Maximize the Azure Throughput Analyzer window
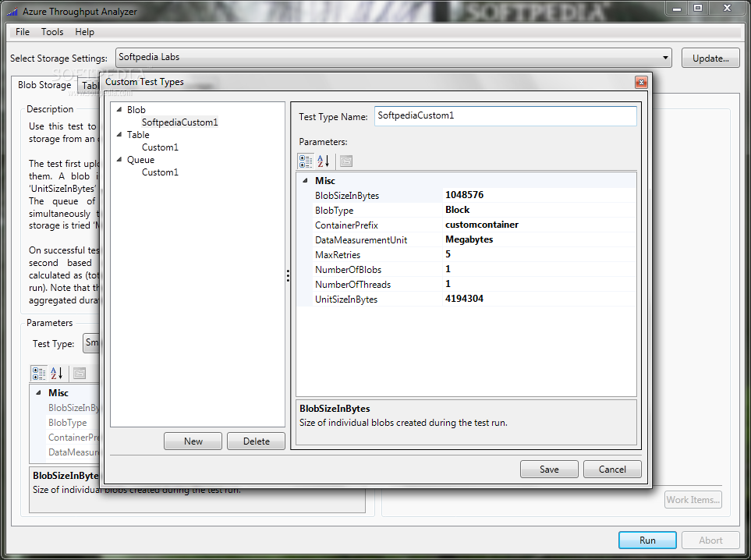 click(x=698, y=8)
